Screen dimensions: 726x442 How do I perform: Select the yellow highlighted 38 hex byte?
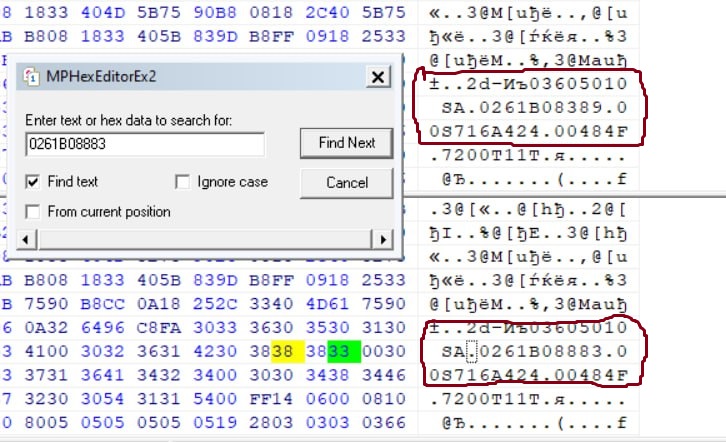point(282,352)
